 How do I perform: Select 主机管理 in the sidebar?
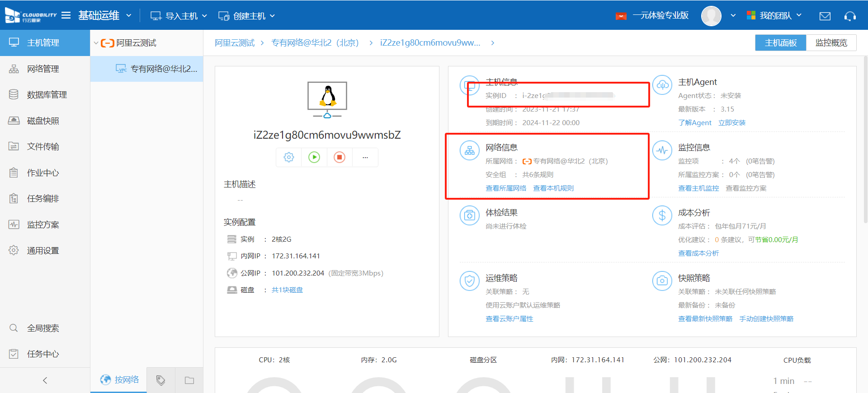[45, 43]
